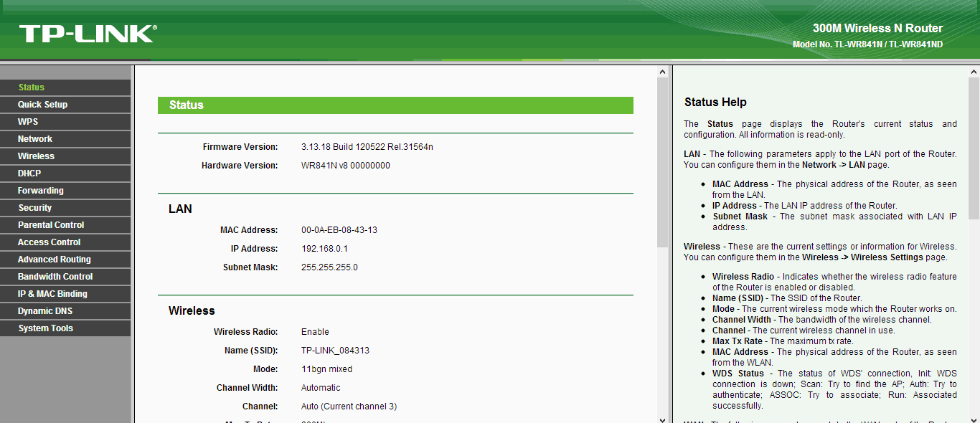Open the Status page in the sidebar
980x423 pixels.
coord(32,87)
